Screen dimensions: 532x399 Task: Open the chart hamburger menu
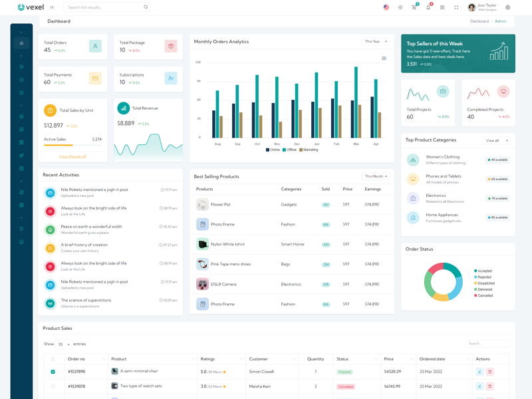(x=384, y=59)
